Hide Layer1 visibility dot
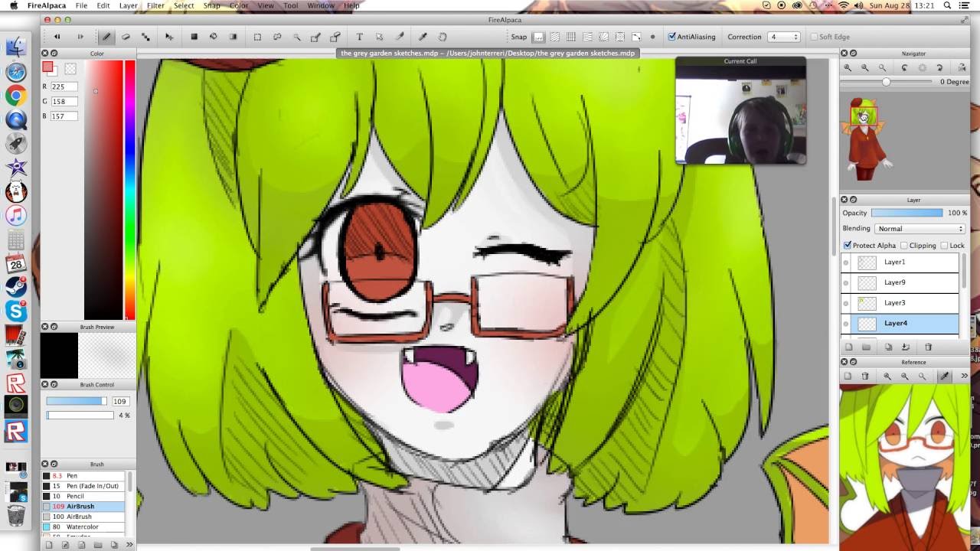 click(x=846, y=262)
